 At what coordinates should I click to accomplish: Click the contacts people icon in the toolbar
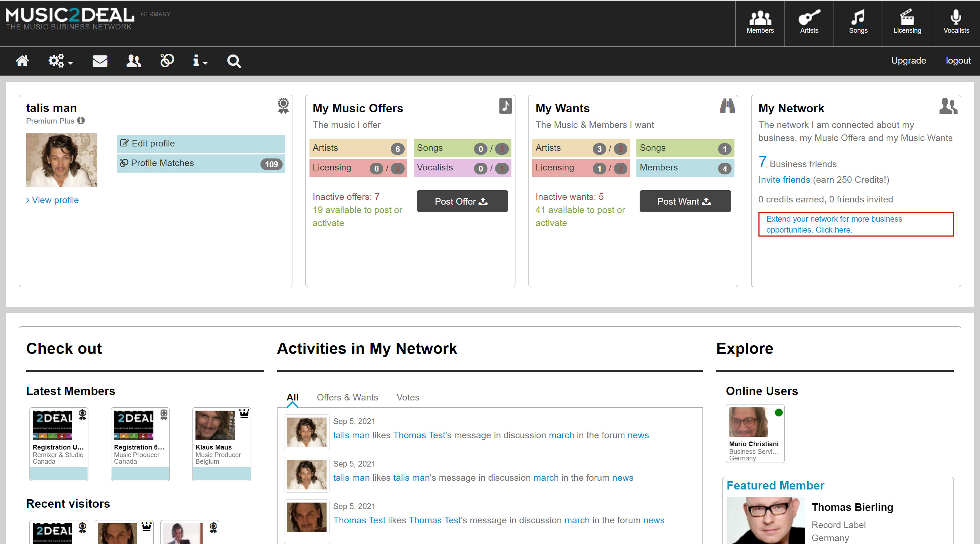133,61
